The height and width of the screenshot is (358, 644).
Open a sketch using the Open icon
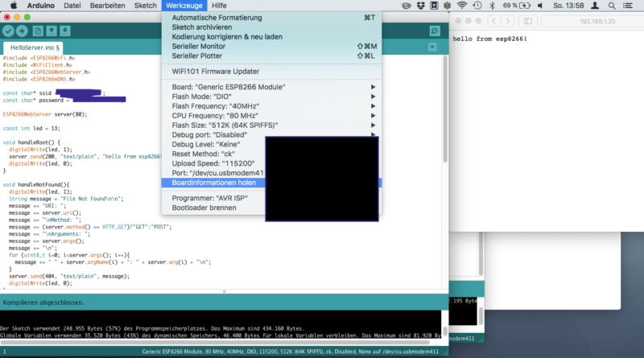pyautogui.click(x=52, y=31)
